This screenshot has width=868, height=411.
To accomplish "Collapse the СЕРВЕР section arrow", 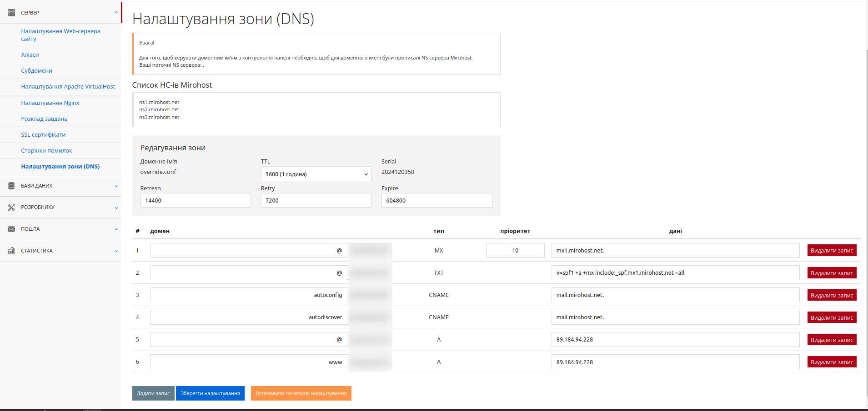I will click(116, 13).
